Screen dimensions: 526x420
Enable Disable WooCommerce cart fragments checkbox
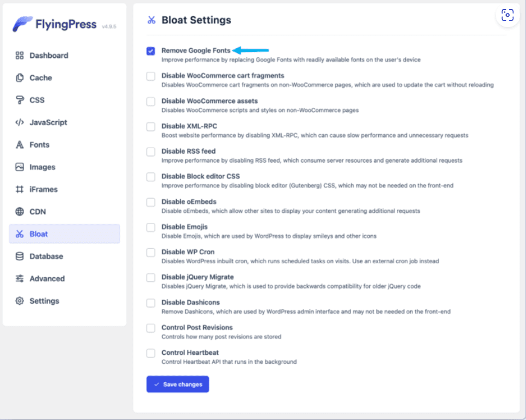point(151,76)
